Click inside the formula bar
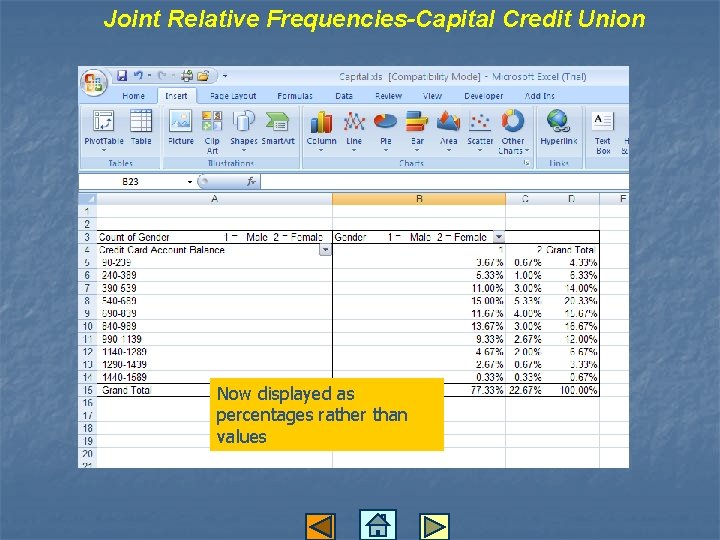720x540 pixels. tap(444, 181)
